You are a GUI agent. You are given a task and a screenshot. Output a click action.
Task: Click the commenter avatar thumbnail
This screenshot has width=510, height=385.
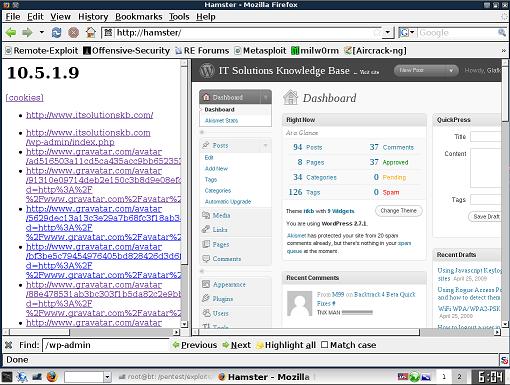click(300, 303)
